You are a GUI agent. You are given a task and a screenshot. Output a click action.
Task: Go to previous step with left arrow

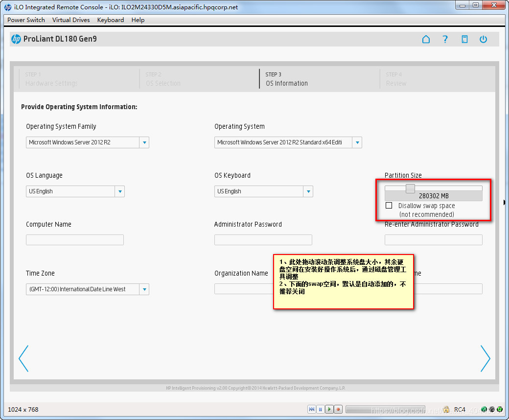click(23, 358)
